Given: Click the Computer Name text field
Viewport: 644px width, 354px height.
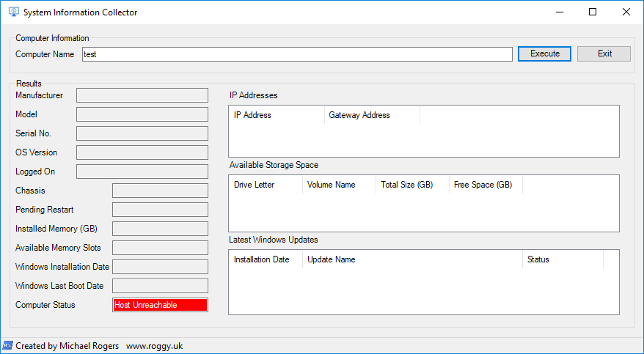Looking at the screenshot, I should 296,54.
